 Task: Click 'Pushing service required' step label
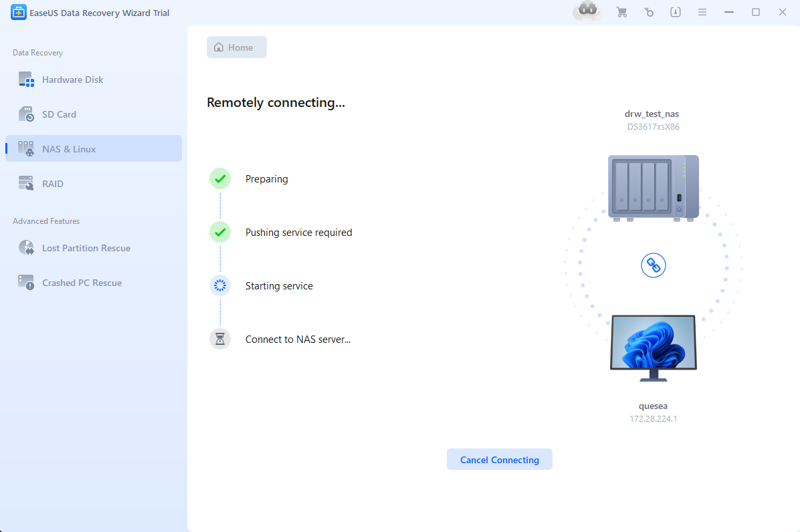[x=298, y=233]
